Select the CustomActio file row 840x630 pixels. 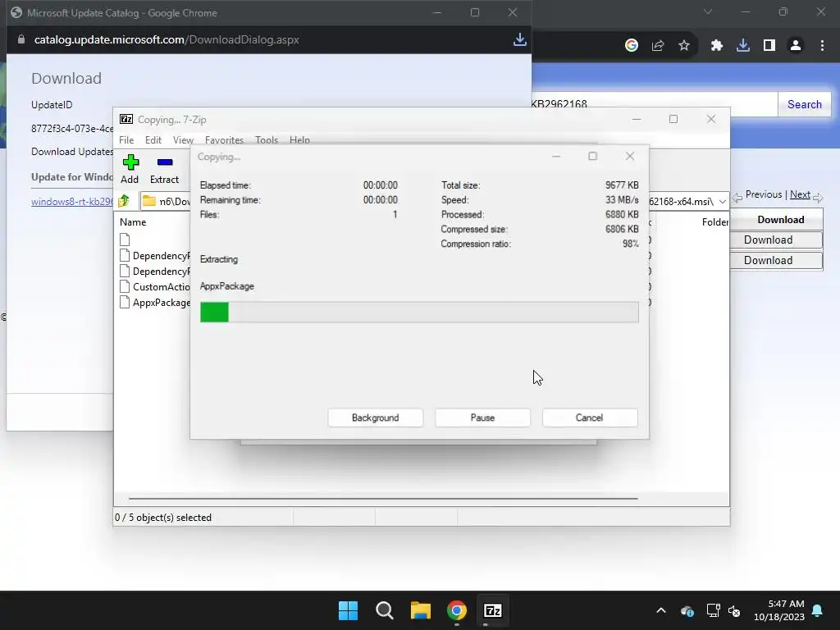tap(154, 287)
